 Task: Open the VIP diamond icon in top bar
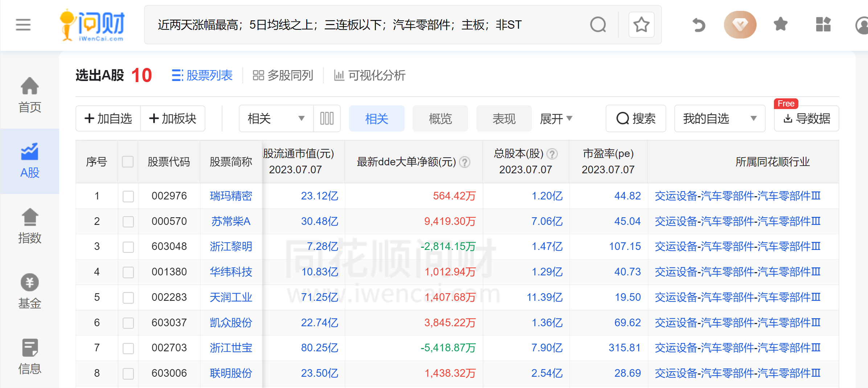(x=740, y=24)
